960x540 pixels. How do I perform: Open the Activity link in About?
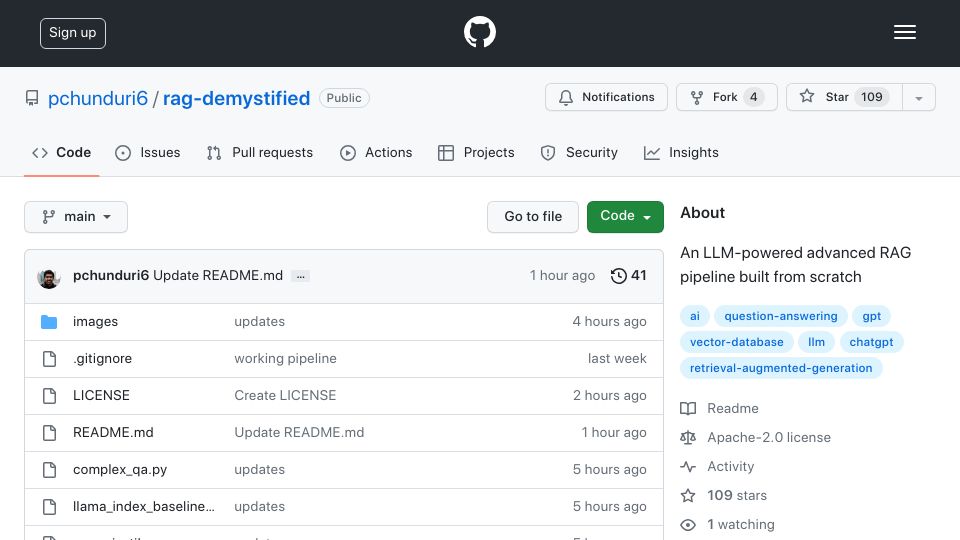point(730,467)
